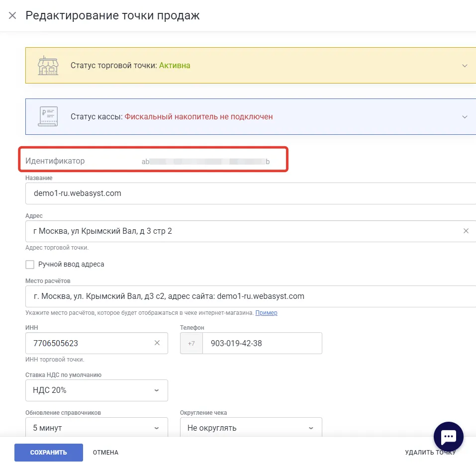Enable the manual address entry checkbox
The image size is (476, 468).
(x=30, y=265)
